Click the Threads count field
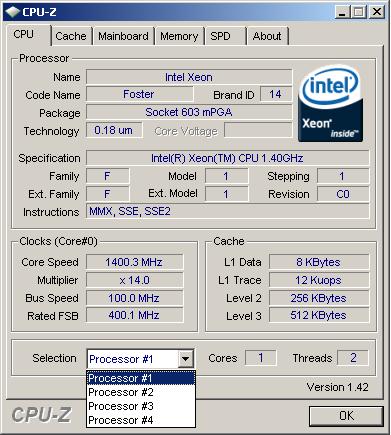Image resolution: width=391 pixels, height=435 pixels. click(x=353, y=358)
